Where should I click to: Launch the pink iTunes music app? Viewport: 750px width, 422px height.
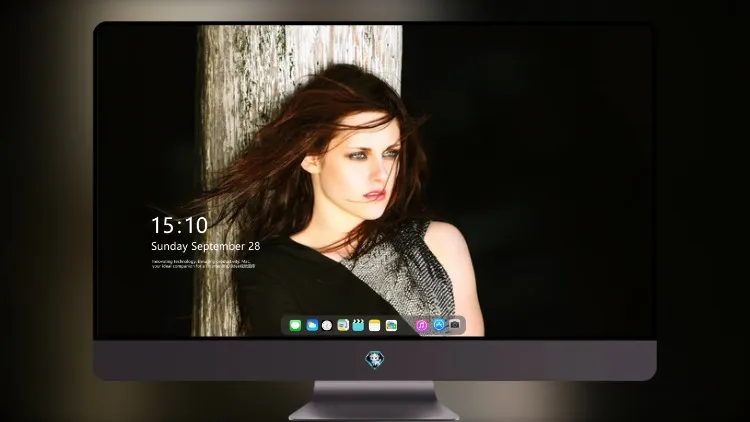tap(421, 325)
